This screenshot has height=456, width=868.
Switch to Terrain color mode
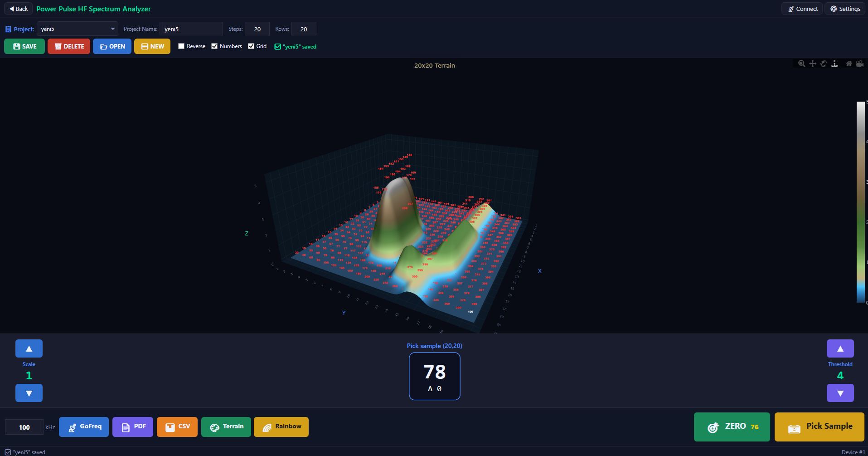(x=226, y=427)
